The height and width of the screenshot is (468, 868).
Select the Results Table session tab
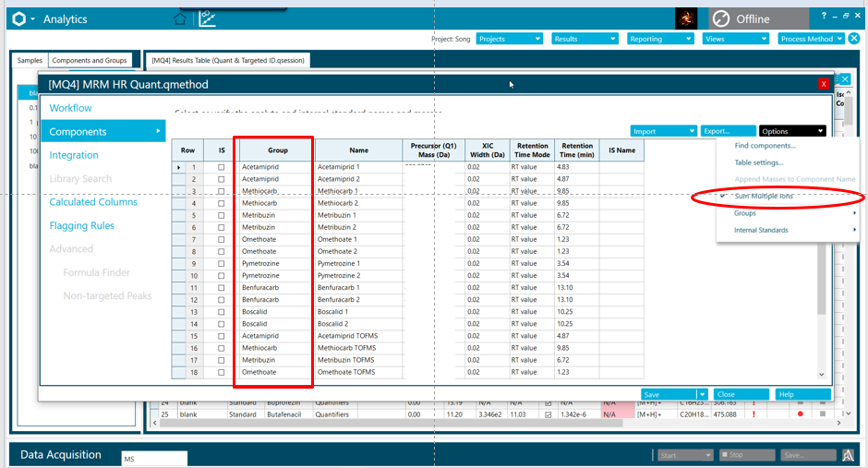[x=227, y=60]
